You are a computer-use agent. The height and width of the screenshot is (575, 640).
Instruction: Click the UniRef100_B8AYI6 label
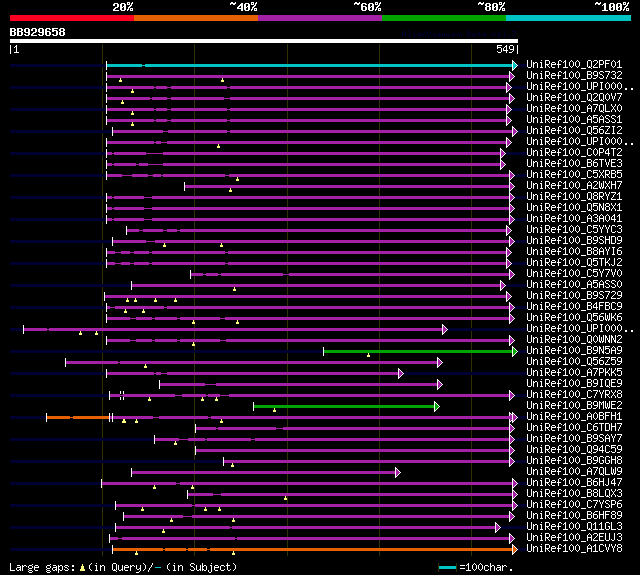coord(574,252)
